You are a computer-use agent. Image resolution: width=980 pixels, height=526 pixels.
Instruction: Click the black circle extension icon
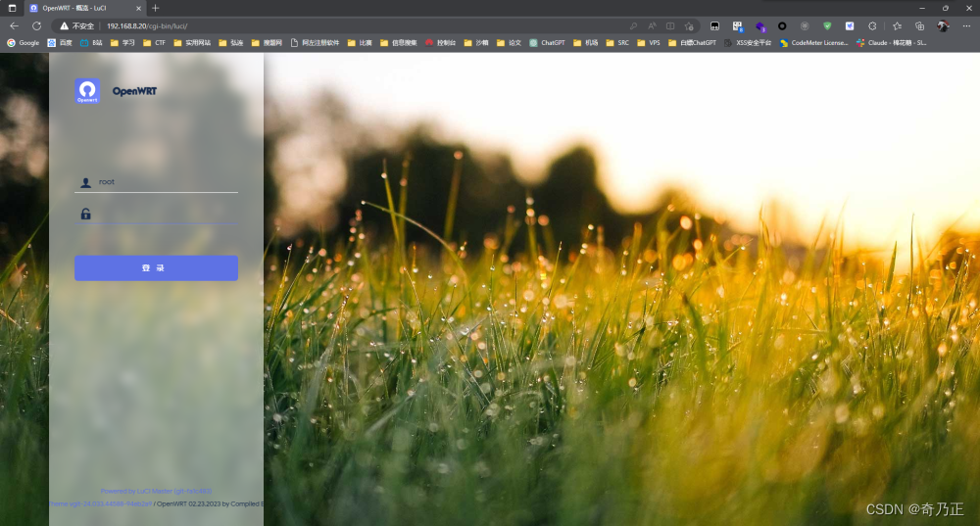pyautogui.click(x=782, y=26)
